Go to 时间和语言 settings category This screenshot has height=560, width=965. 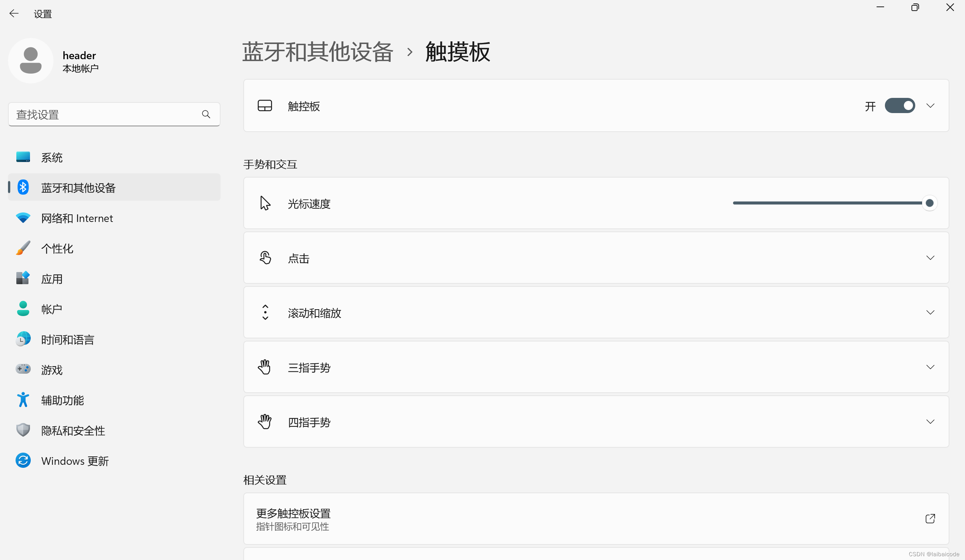coord(68,340)
